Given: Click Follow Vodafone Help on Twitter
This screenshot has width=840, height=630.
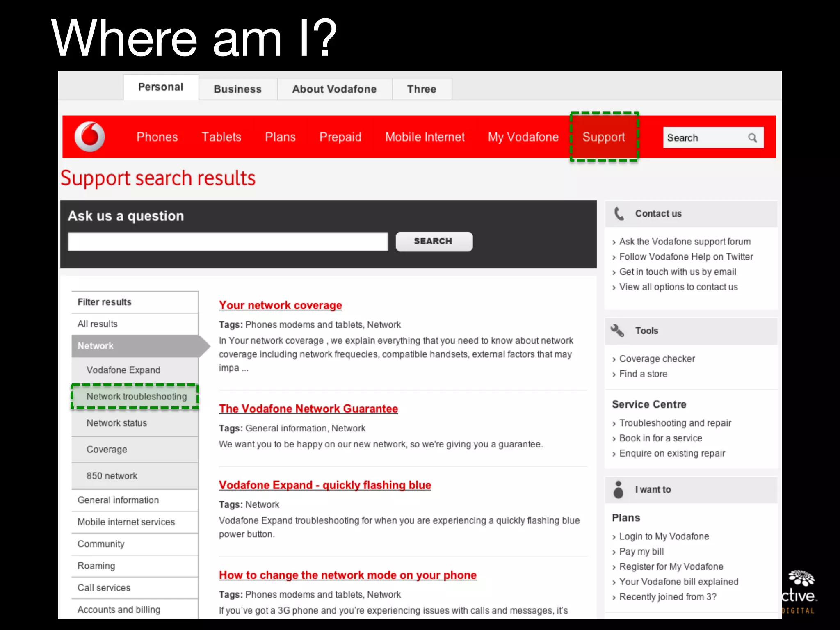Looking at the screenshot, I should coord(686,257).
